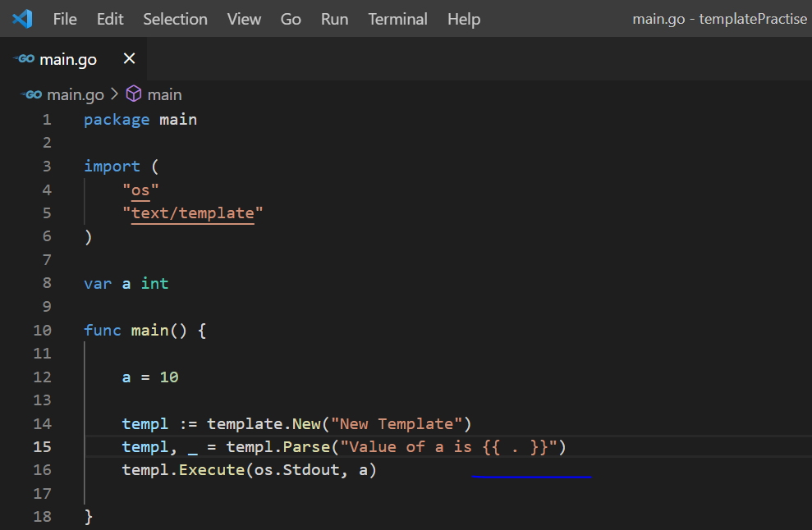Viewport: 812px width, 530px height.
Task: Open the Run menu
Action: pyautogui.click(x=333, y=19)
